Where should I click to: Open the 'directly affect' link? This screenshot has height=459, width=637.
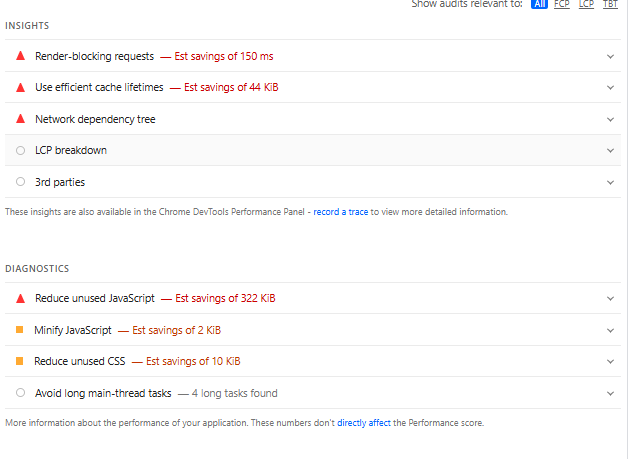click(x=364, y=423)
